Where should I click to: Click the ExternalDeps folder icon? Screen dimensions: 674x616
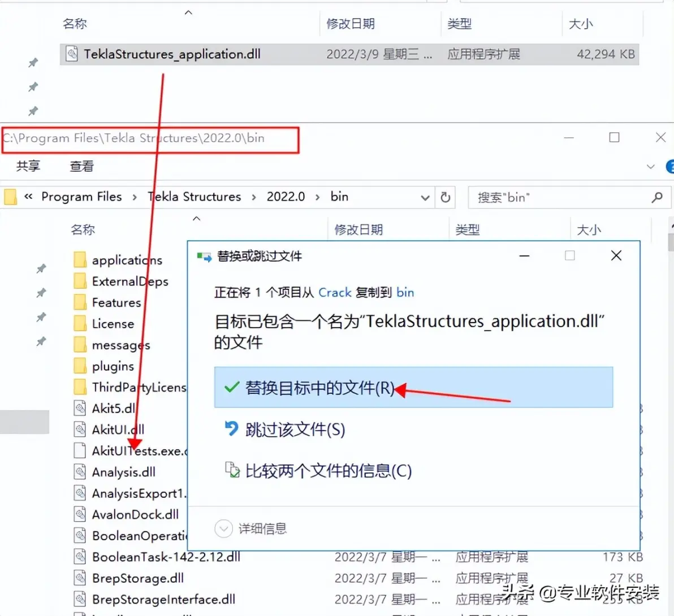point(80,281)
